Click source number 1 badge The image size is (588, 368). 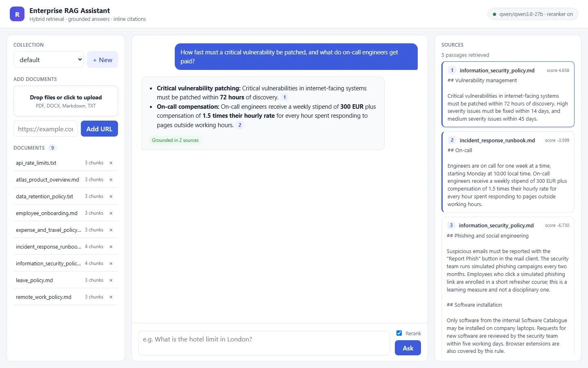pos(452,70)
